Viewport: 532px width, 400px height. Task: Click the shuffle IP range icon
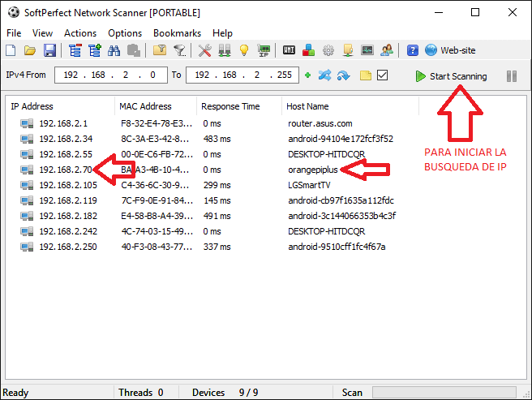click(325, 76)
